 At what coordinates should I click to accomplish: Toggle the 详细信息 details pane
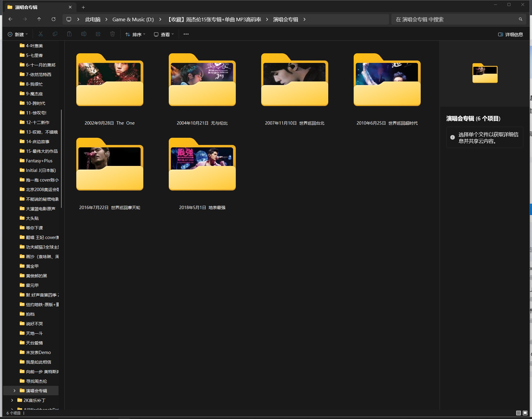click(510, 34)
